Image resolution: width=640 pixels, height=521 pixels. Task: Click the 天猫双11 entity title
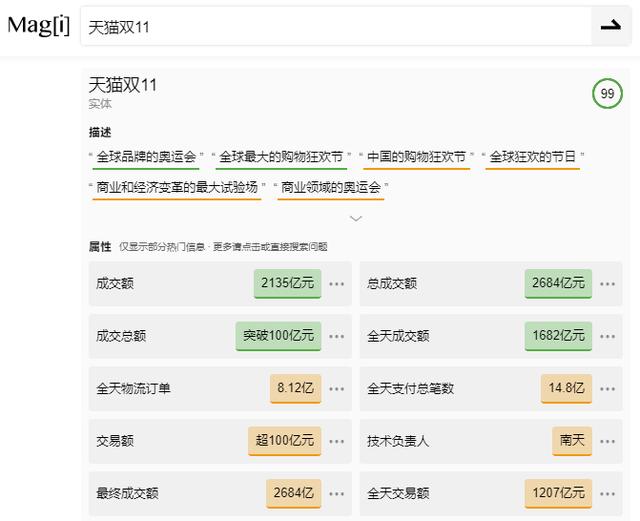[122, 85]
